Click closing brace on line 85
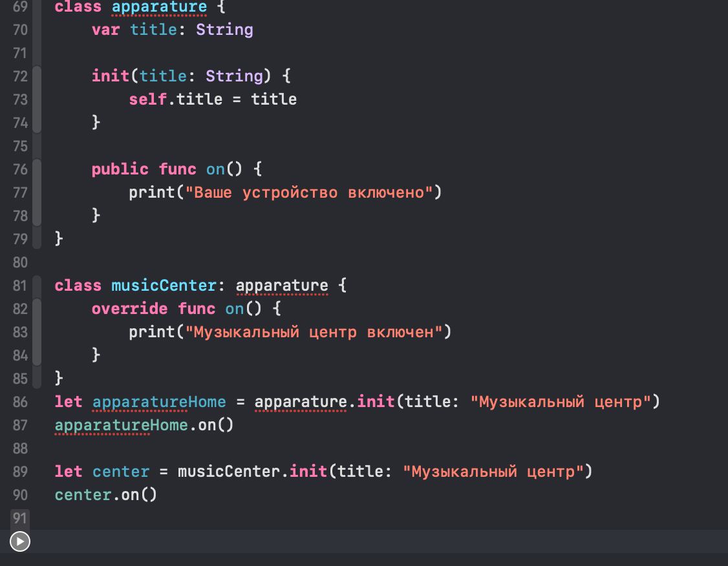 click(x=59, y=378)
